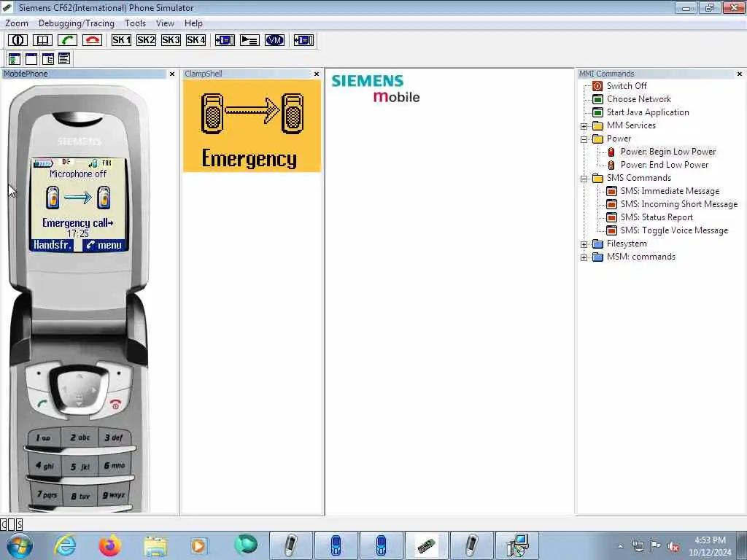Screen dimensions: 747x560
Task: Click the power on/off toolbar icon
Action: 18,40
